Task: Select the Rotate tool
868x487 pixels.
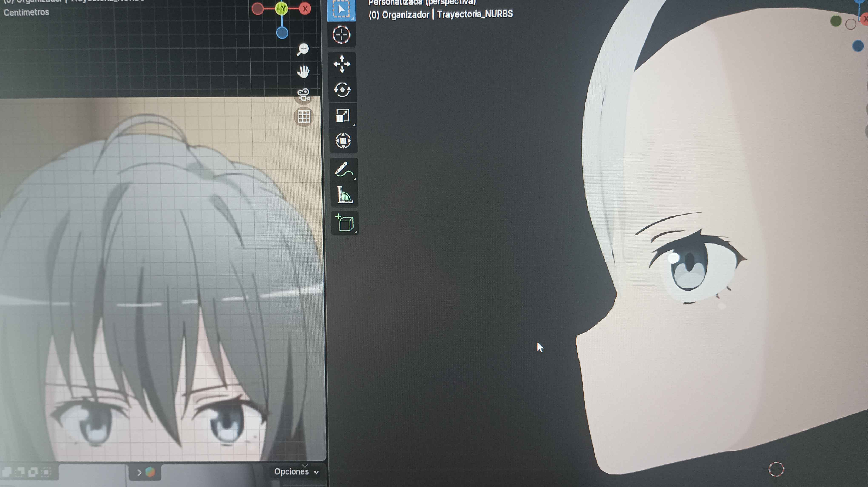Action: (342, 90)
